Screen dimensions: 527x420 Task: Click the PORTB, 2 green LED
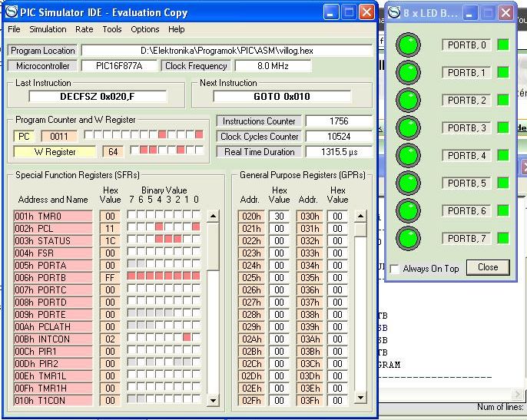click(x=409, y=100)
